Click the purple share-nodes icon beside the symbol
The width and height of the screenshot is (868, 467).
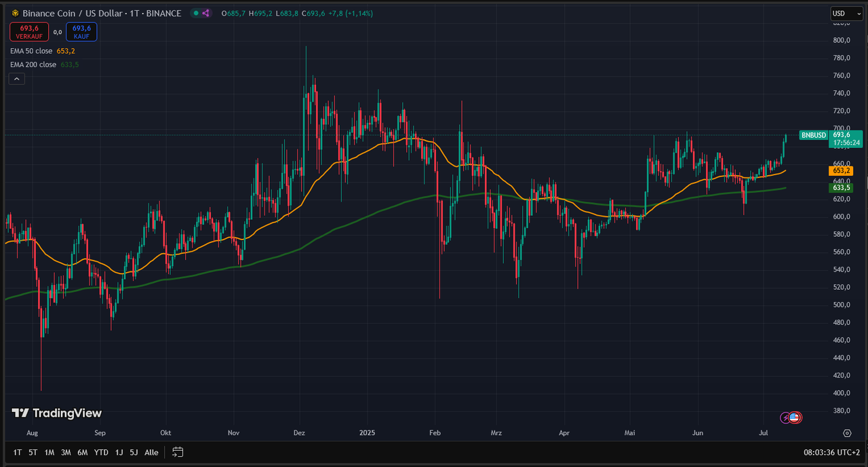(205, 14)
